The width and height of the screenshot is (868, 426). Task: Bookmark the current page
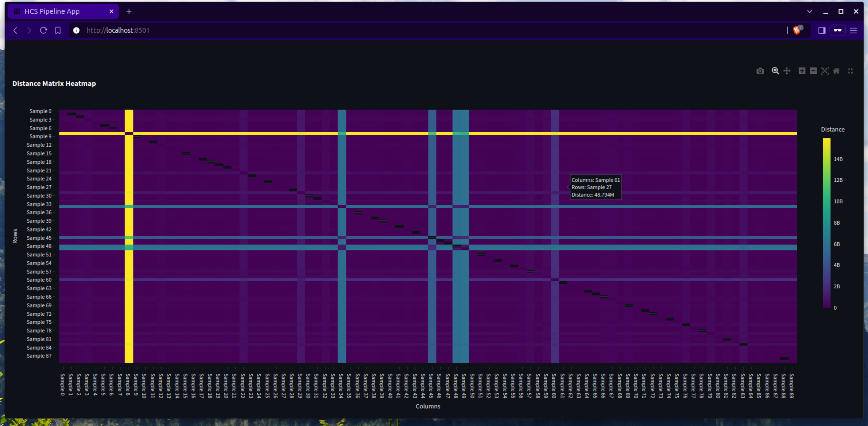pyautogui.click(x=58, y=30)
